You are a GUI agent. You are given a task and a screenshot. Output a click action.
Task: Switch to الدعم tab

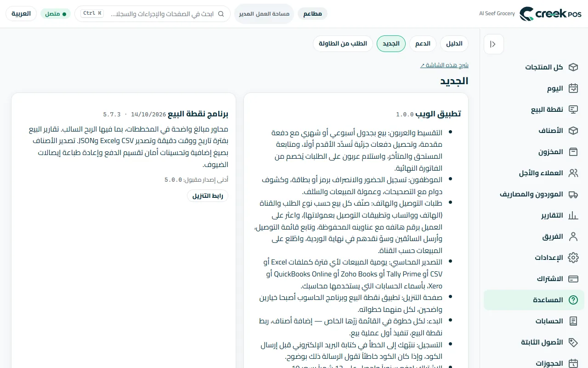[x=423, y=44]
